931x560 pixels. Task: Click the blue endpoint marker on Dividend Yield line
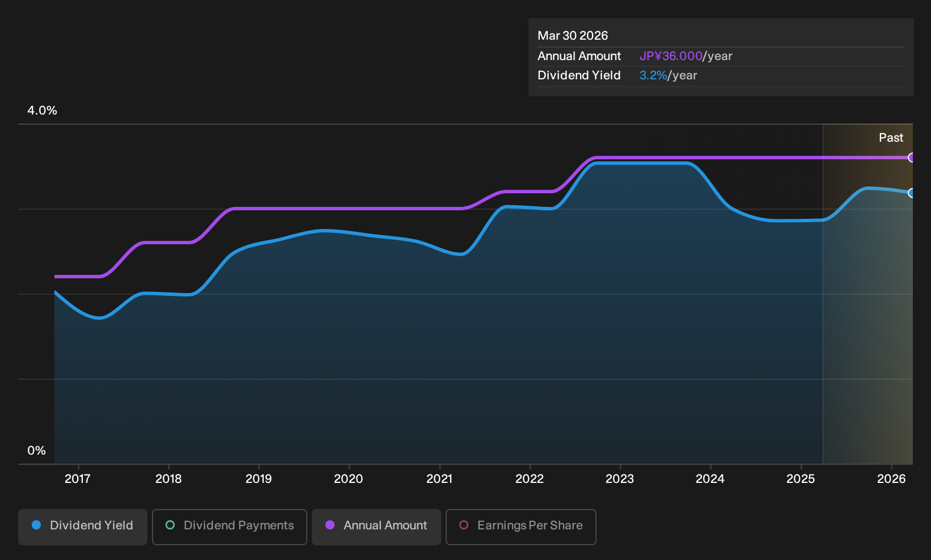pos(911,193)
